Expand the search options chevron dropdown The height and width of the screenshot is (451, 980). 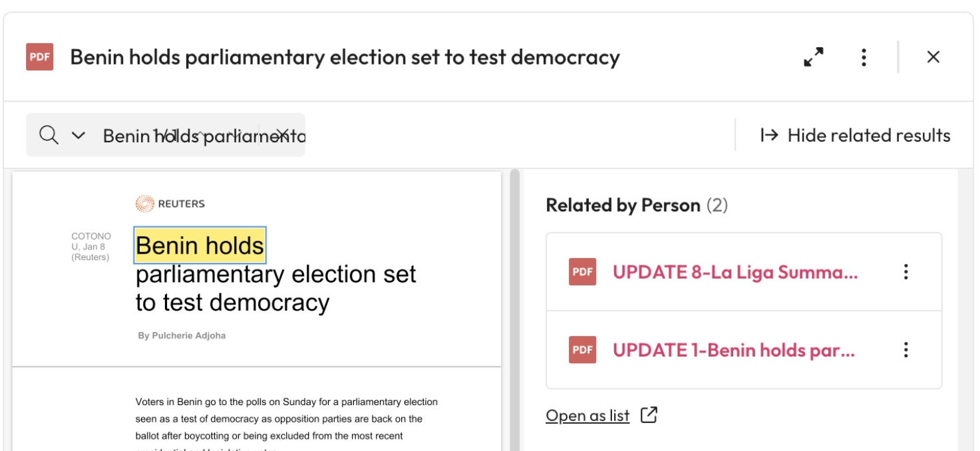tap(79, 135)
